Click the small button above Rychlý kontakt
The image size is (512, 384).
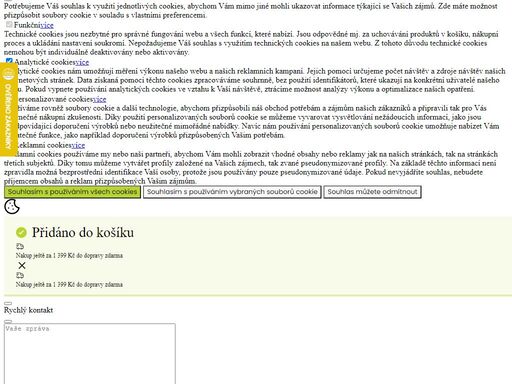coord(8,303)
